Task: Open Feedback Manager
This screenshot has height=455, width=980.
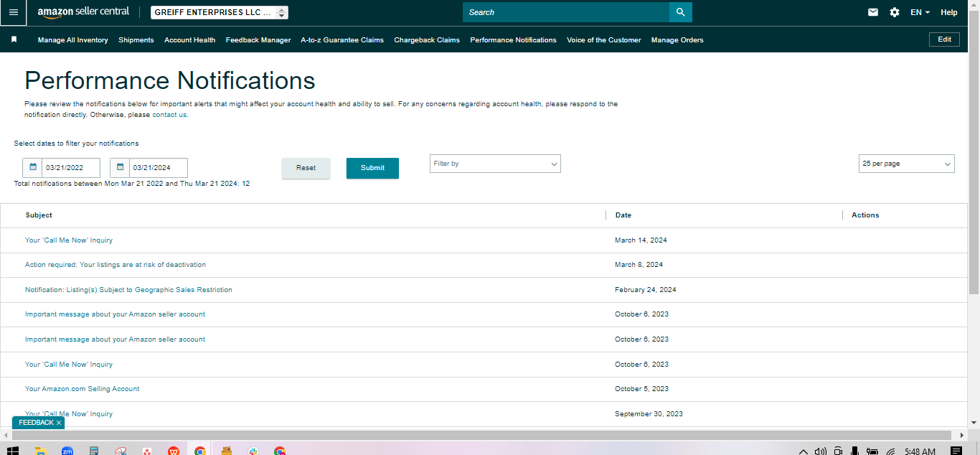Action: 258,40
